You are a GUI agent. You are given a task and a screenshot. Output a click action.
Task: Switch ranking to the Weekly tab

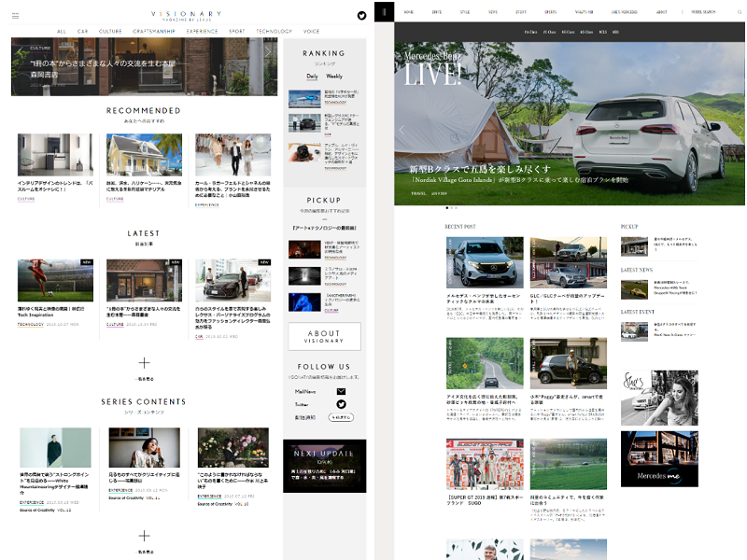(334, 77)
